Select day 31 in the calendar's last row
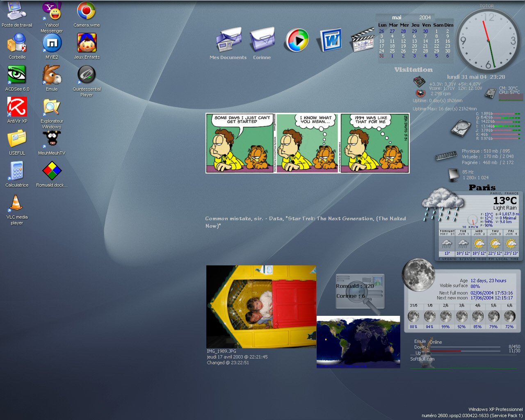The image size is (525, 420). [x=381, y=56]
